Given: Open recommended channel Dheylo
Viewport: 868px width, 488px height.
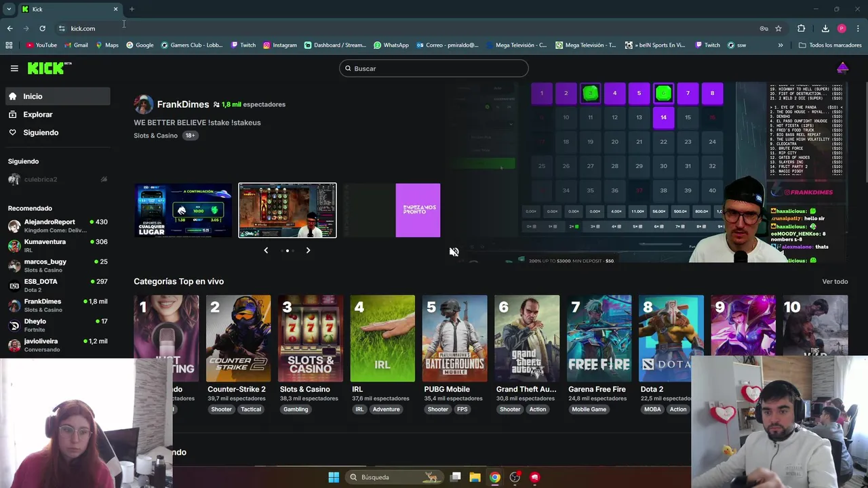Looking at the screenshot, I should 57,325.
